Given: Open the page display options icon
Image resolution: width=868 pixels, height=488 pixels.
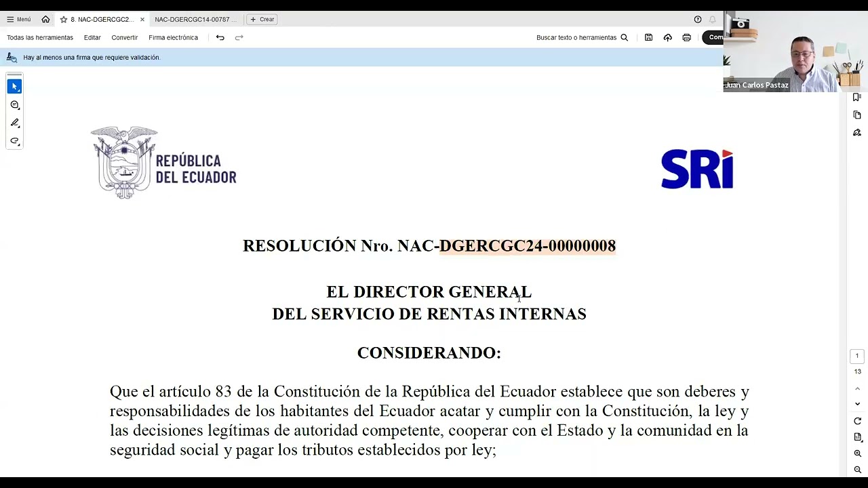Looking at the screenshot, I should click(x=857, y=437).
